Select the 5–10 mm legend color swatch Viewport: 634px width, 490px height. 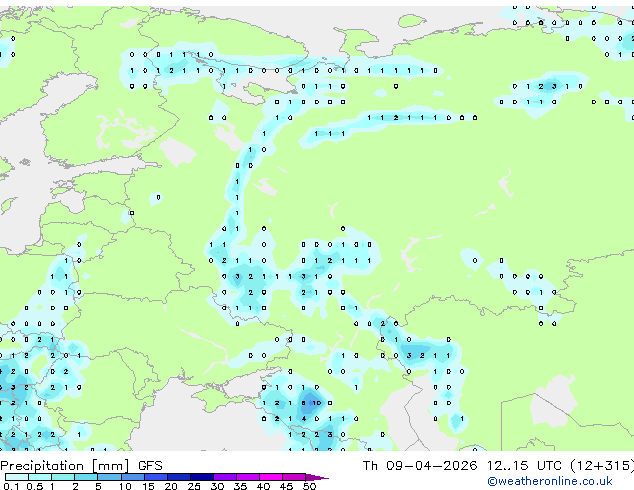coord(109,477)
